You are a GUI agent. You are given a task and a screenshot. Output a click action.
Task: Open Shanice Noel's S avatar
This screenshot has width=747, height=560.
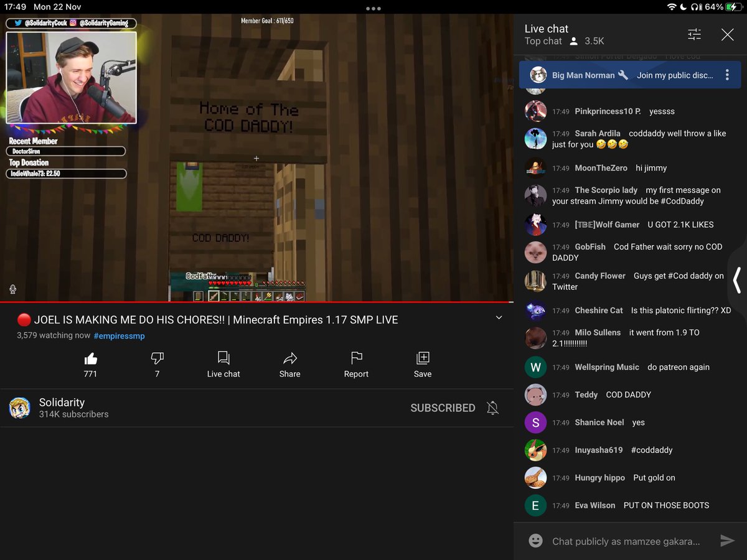tap(535, 422)
